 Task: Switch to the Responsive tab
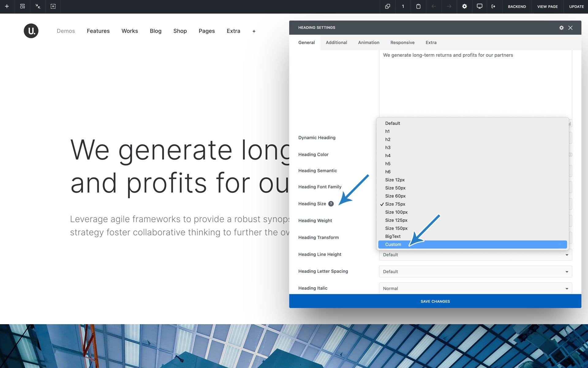click(x=402, y=43)
